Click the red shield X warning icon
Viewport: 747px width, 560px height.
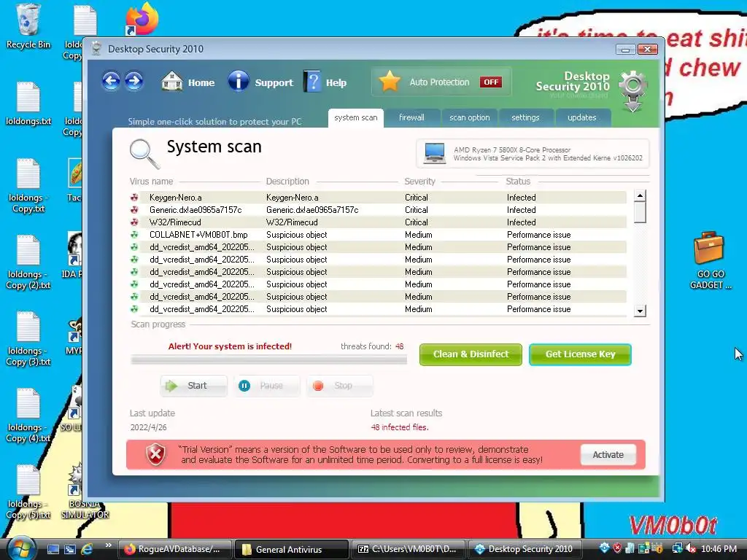coord(155,455)
